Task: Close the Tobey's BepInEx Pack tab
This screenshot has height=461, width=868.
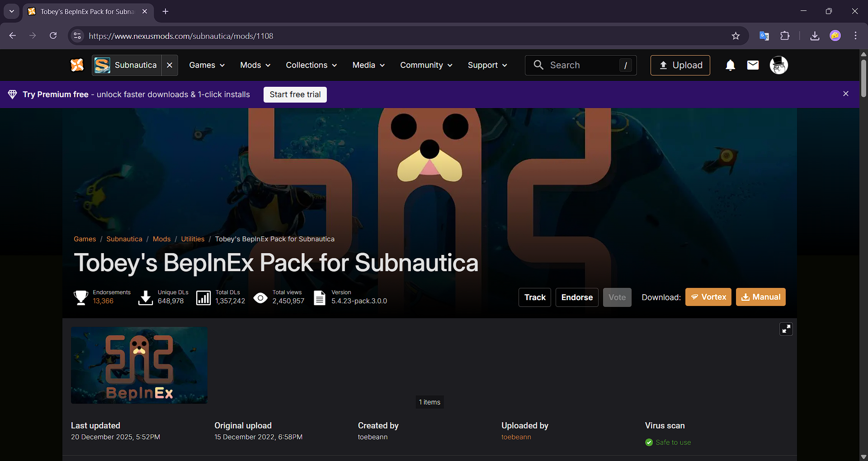Action: pyautogui.click(x=145, y=11)
